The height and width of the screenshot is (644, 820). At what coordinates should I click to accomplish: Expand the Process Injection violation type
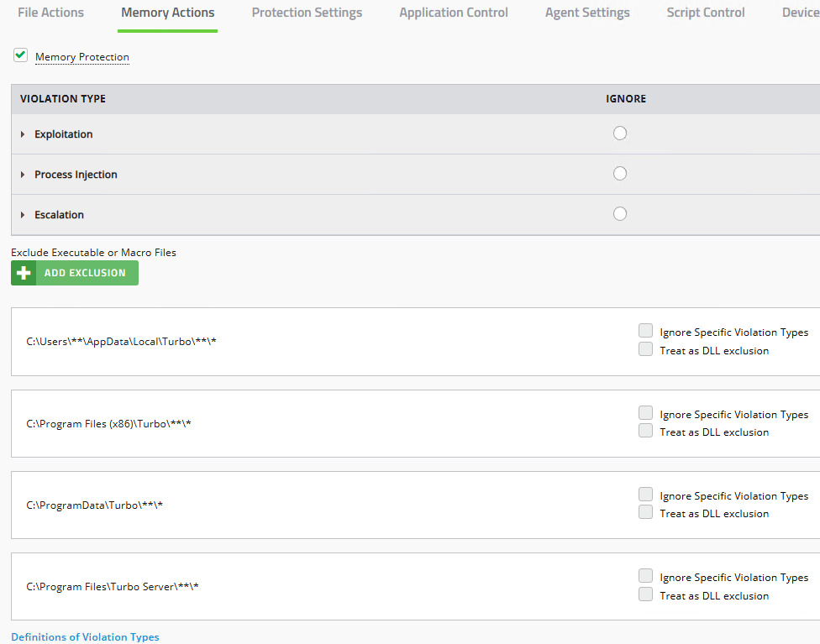pos(22,174)
